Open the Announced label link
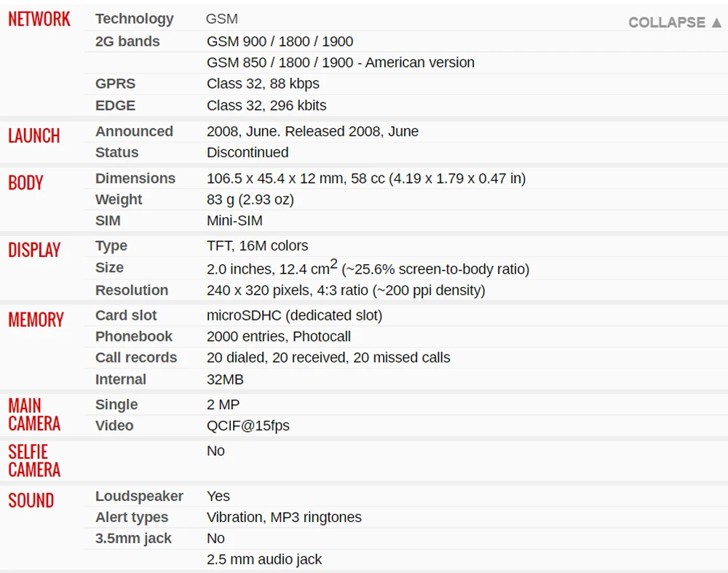This screenshot has width=728, height=573. [x=134, y=132]
